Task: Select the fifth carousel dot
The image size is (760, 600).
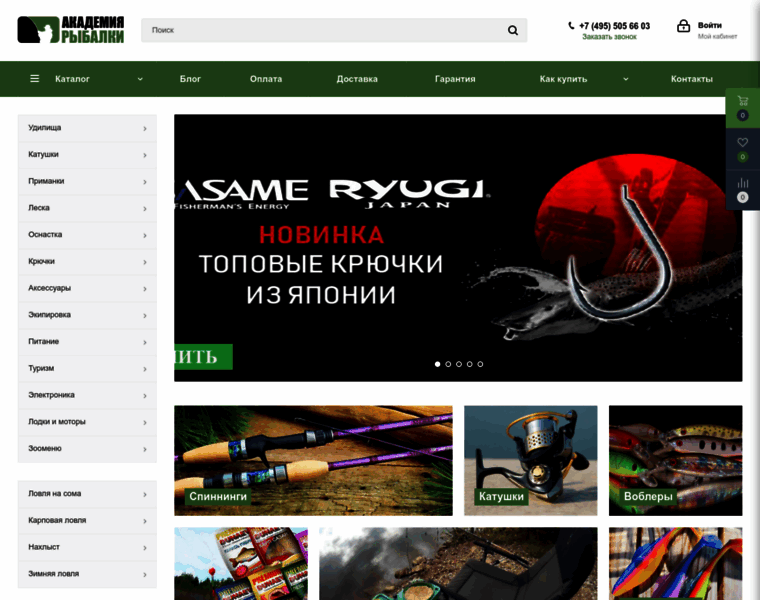Action: 480,364
